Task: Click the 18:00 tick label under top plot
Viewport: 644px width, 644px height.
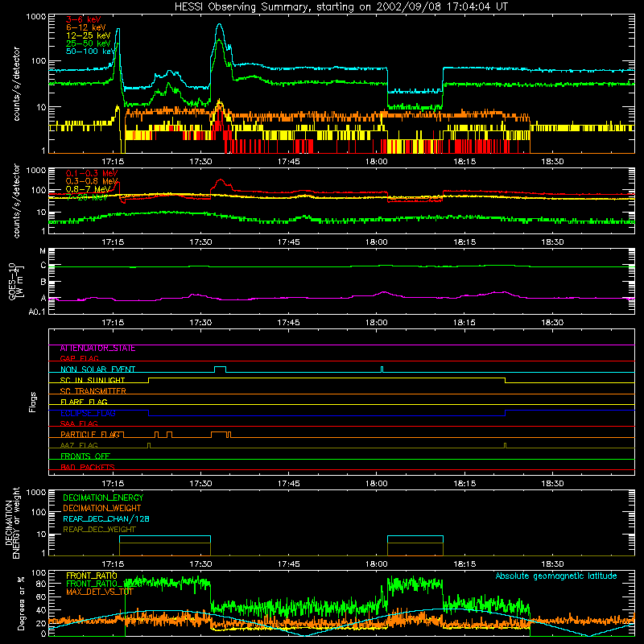Action: click(376, 162)
